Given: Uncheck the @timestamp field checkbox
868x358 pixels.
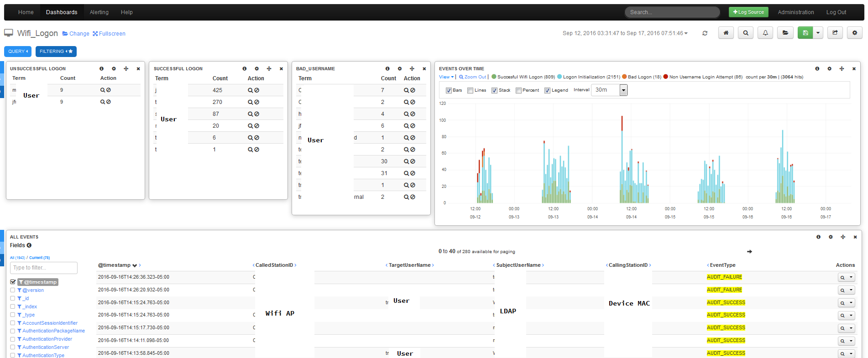Looking at the screenshot, I should point(13,282).
